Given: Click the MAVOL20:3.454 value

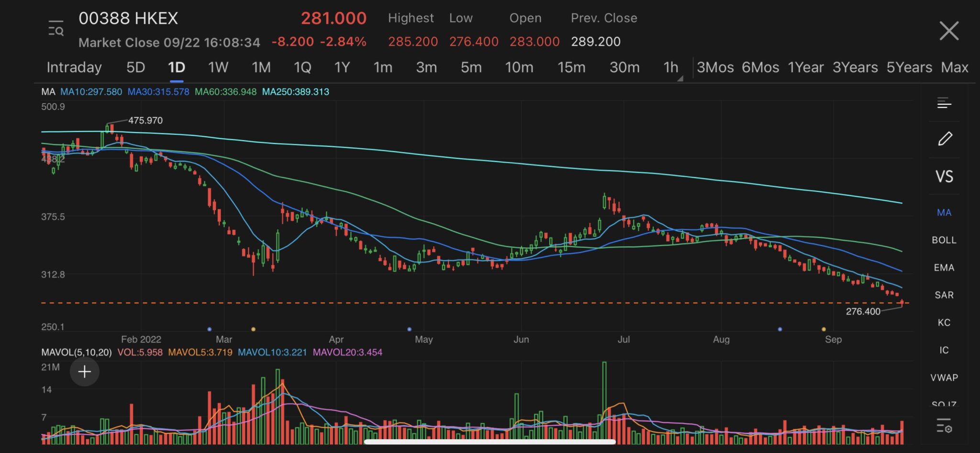Looking at the screenshot, I should pyautogui.click(x=347, y=353).
